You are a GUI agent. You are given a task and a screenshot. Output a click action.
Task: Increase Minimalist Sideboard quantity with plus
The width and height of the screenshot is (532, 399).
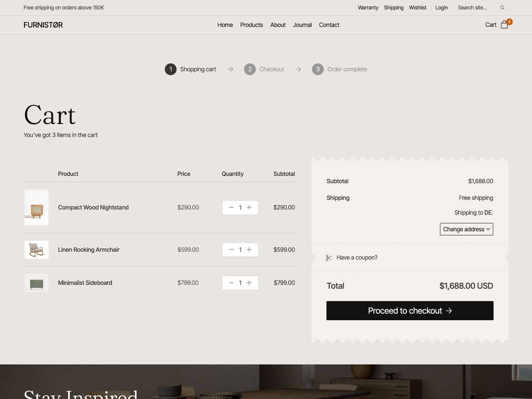click(249, 283)
